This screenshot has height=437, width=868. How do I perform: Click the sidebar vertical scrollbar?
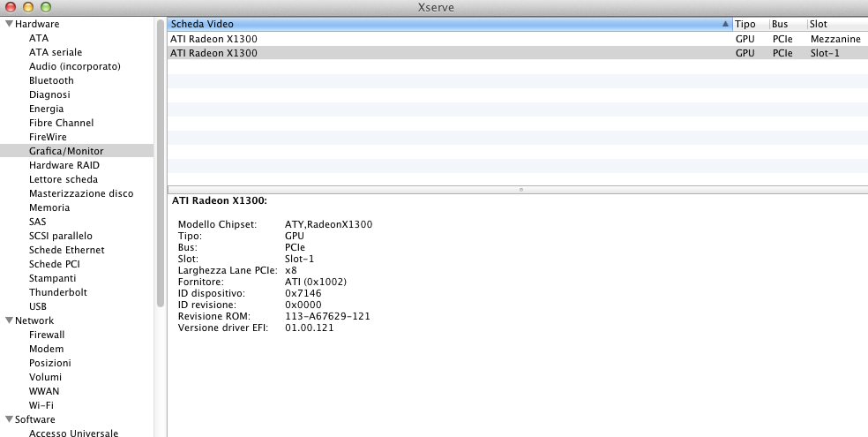point(161,162)
